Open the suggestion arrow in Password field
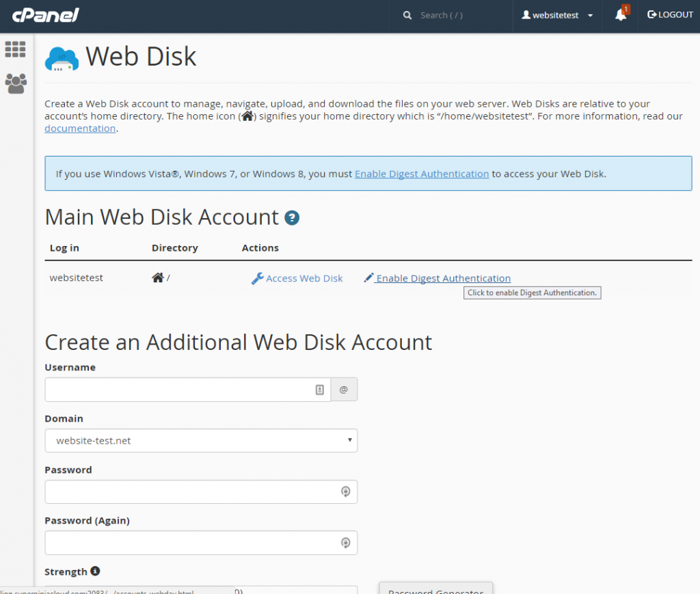Screen dimensions: 700x594 (x=345, y=491)
